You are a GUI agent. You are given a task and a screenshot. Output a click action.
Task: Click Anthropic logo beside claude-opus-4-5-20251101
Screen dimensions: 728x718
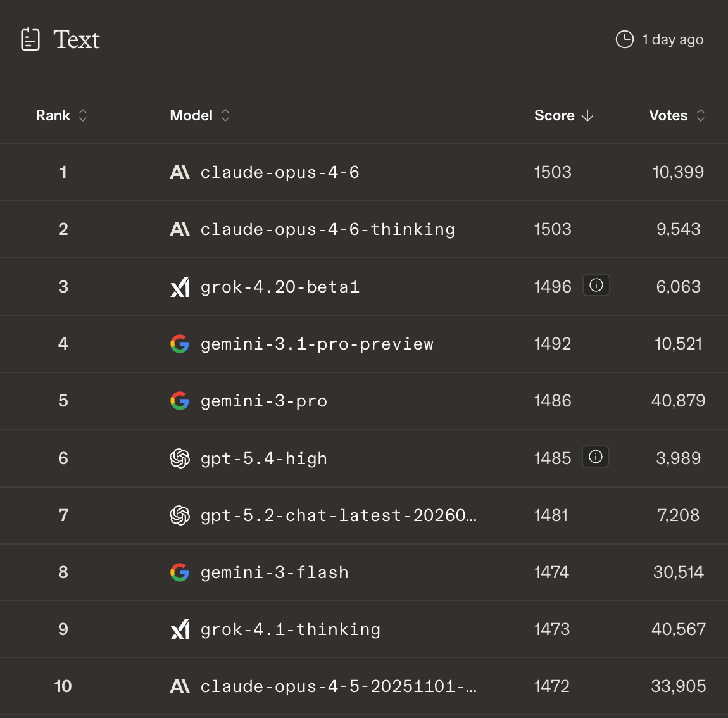pos(180,686)
